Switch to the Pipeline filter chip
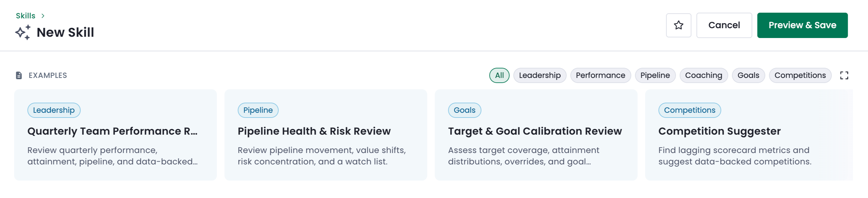The image size is (868, 198). 655,75
